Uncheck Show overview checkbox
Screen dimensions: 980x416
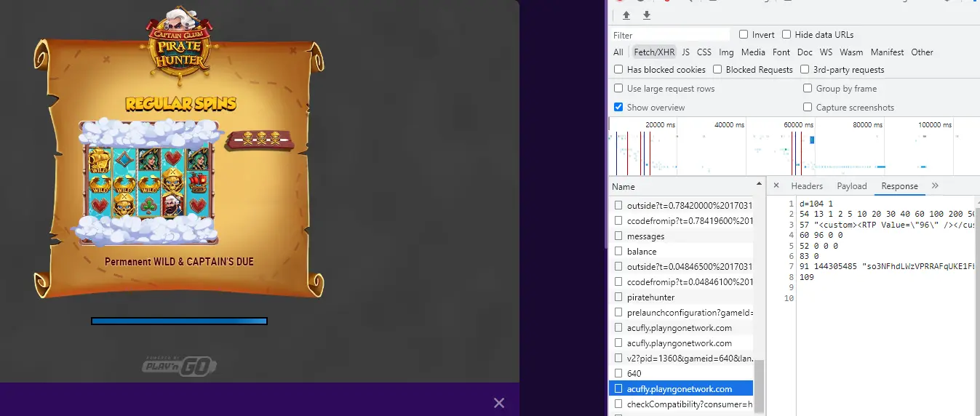[x=618, y=107]
